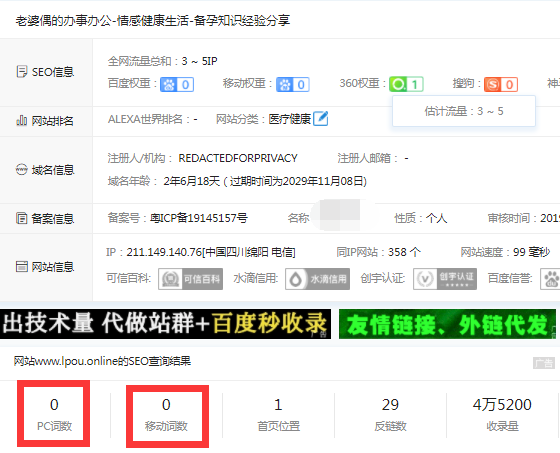Click the 性质：个人 text
The image size is (560, 453).
click(421, 218)
